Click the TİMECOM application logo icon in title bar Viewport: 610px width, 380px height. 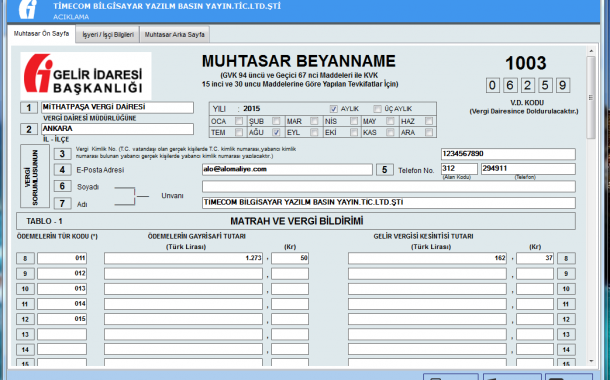(28, 9)
